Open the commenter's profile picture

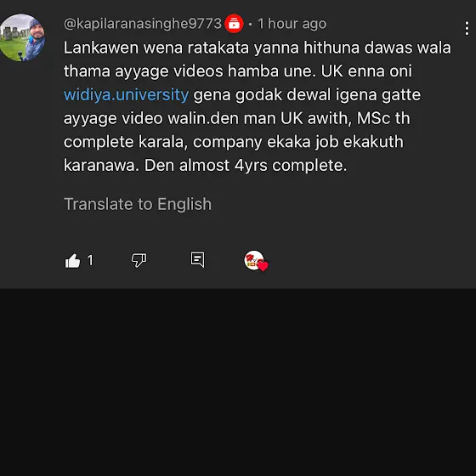click(x=22, y=37)
